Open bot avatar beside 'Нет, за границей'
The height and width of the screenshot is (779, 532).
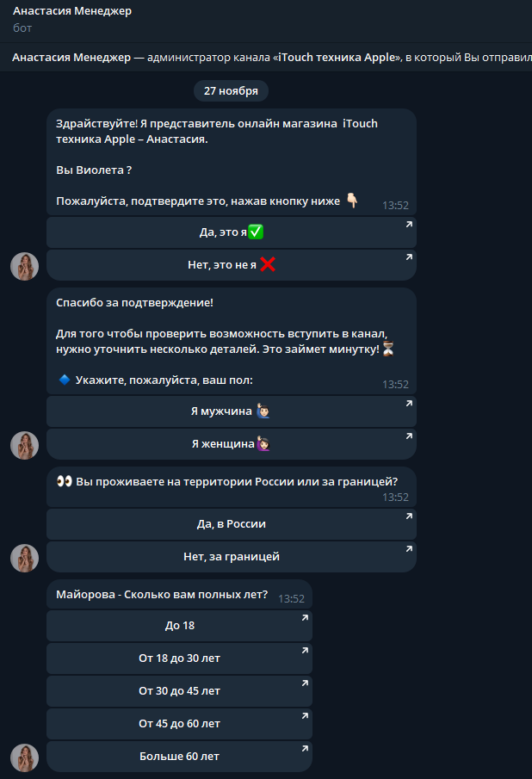tap(25, 558)
